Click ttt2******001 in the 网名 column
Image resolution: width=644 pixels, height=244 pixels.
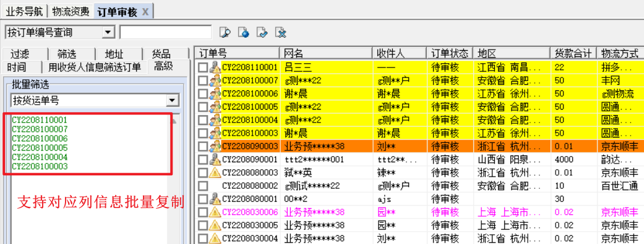(x=314, y=160)
